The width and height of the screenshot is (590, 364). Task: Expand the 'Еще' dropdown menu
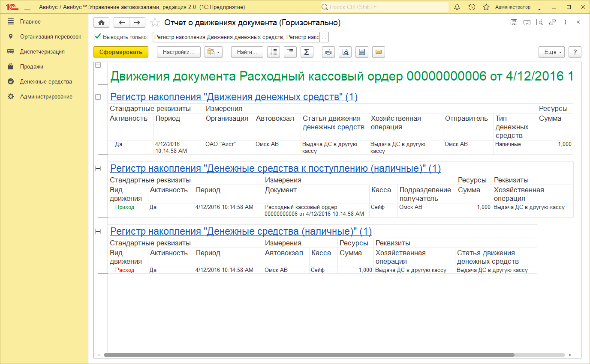(x=551, y=52)
